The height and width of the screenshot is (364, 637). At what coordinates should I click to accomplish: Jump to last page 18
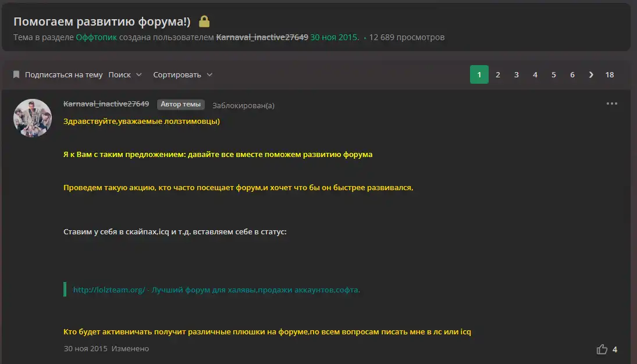[610, 75]
